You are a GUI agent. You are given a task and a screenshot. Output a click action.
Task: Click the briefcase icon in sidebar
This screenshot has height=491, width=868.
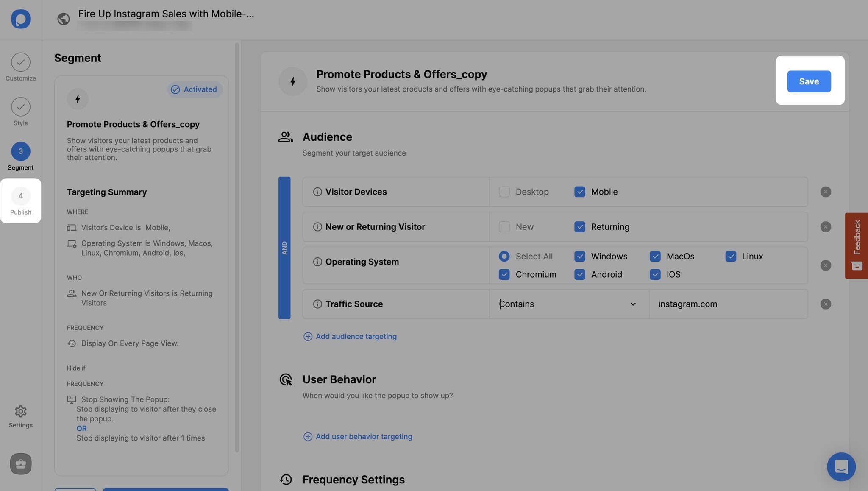click(x=20, y=464)
